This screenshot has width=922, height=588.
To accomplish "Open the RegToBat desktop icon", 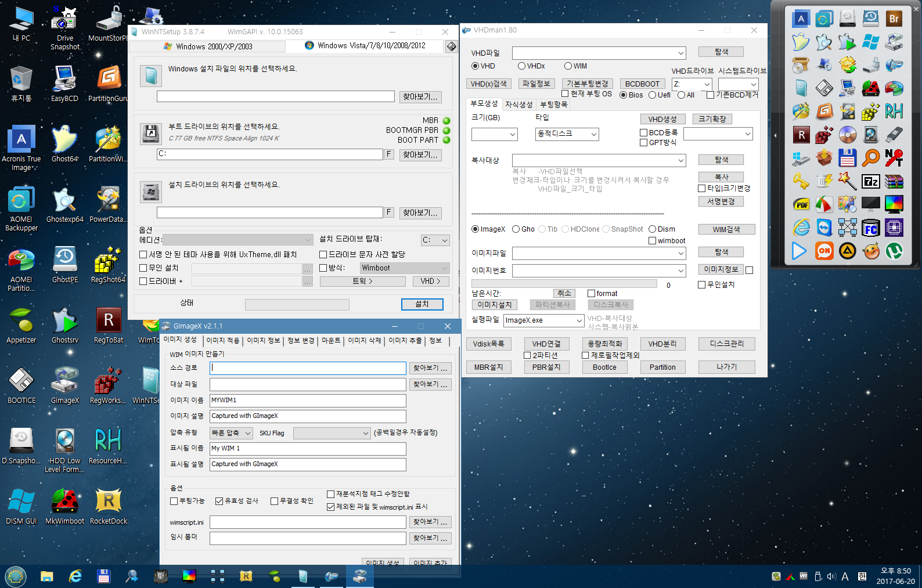I will (108, 325).
